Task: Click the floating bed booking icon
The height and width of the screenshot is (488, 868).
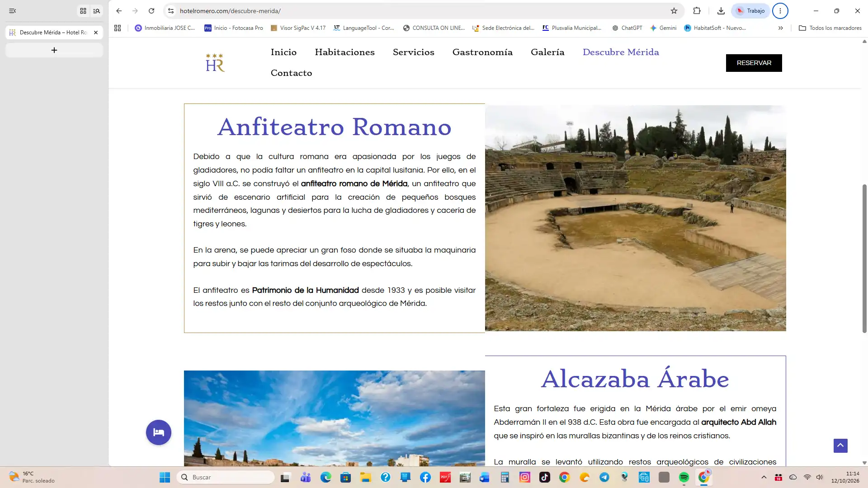Action: 159,432
